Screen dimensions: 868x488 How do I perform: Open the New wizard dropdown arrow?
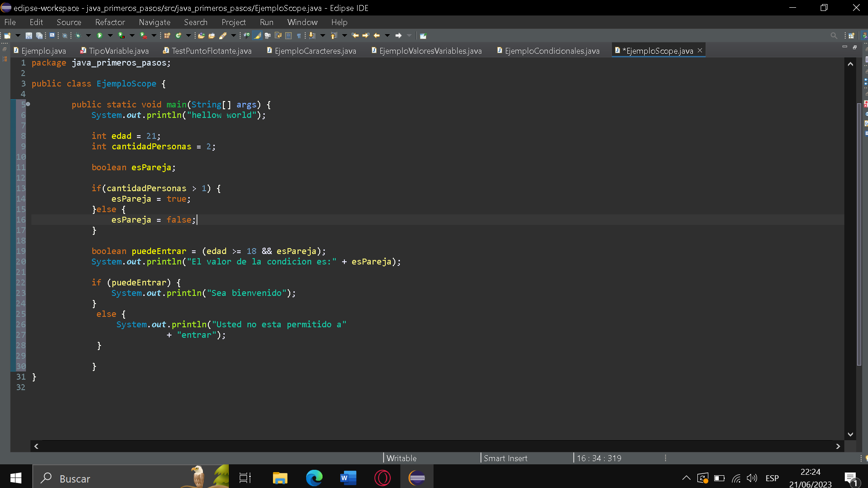click(18, 36)
